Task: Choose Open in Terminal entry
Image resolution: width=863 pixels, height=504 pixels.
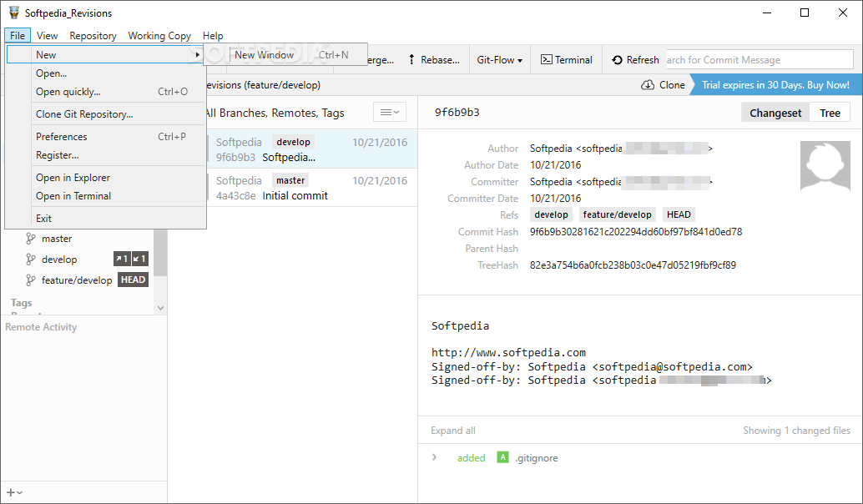Action: pyautogui.click(x=105, y=196)
